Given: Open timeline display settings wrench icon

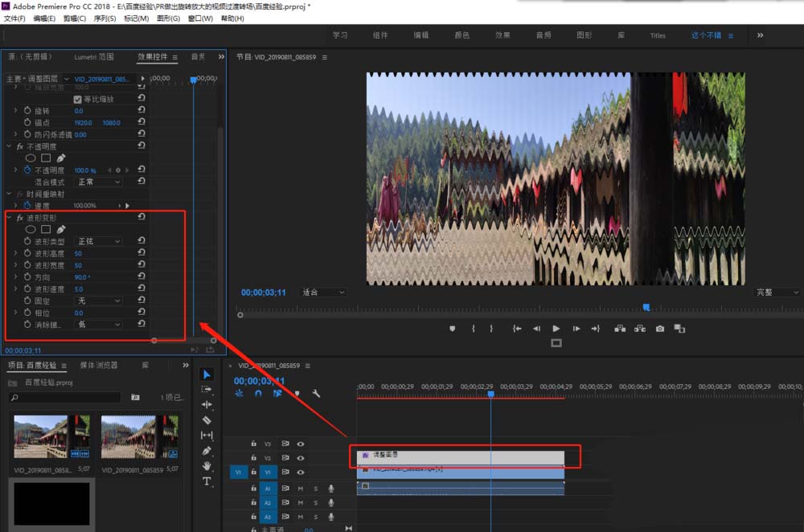Looking at the screenshot, I should 316,394.
